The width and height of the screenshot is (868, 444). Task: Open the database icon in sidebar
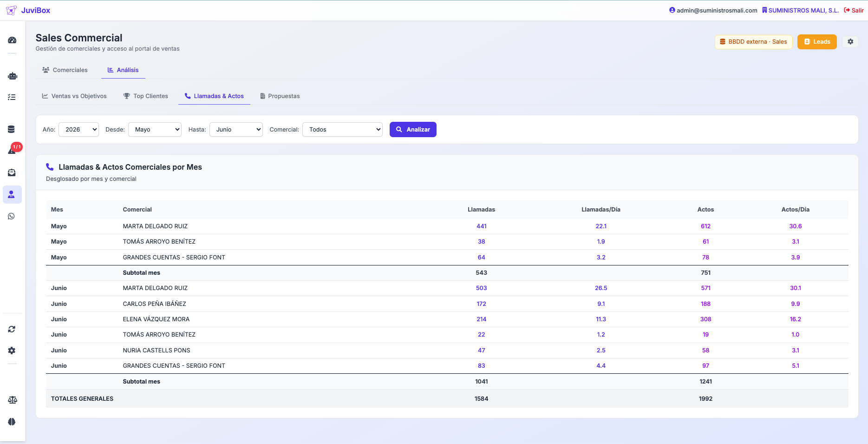tap(12, 129)
